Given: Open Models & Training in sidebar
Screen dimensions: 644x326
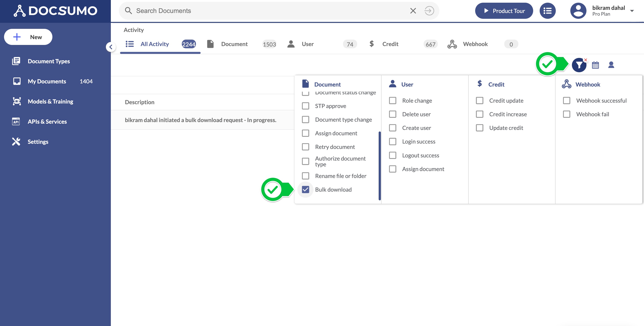Looking at the screenshot, I should (51, 101).
